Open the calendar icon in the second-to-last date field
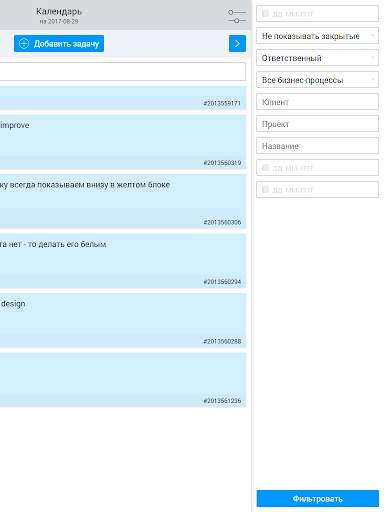 coord(265,168)
